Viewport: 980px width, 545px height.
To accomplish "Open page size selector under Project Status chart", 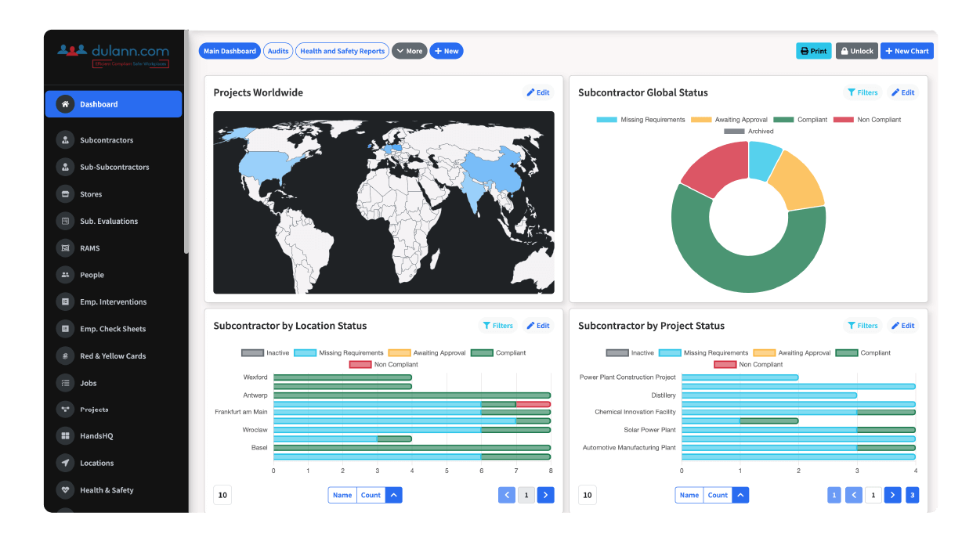I will pos(588,495).
